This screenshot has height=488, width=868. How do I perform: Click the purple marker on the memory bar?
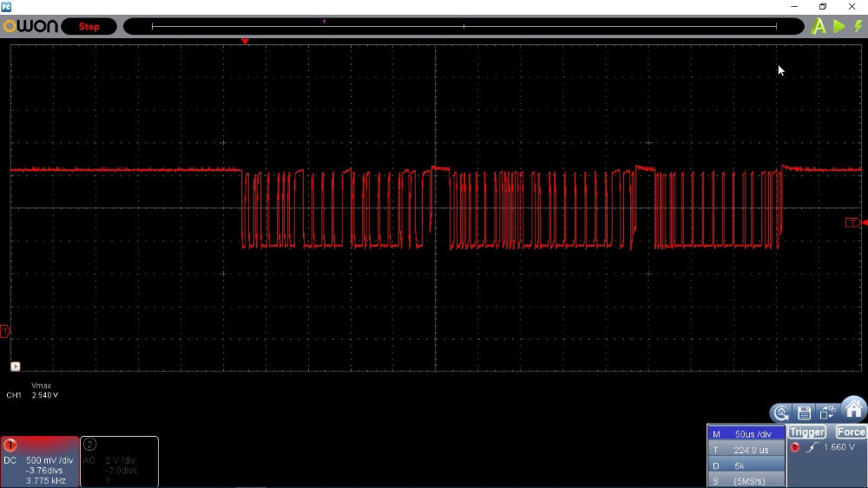[325, 22]
